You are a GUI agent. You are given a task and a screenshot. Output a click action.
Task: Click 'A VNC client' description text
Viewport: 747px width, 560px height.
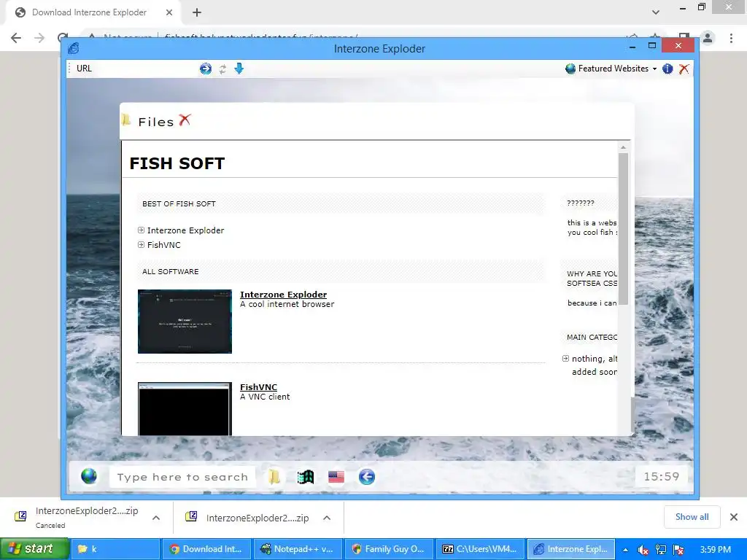[265, 397]
